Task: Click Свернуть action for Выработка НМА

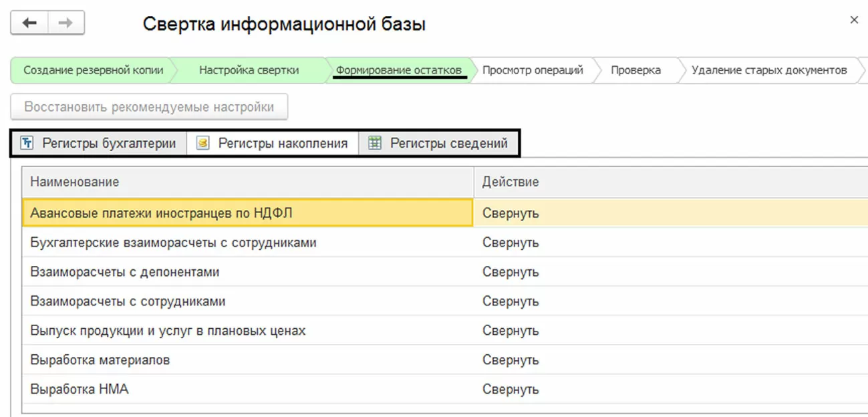Action: tap(511, 390)
